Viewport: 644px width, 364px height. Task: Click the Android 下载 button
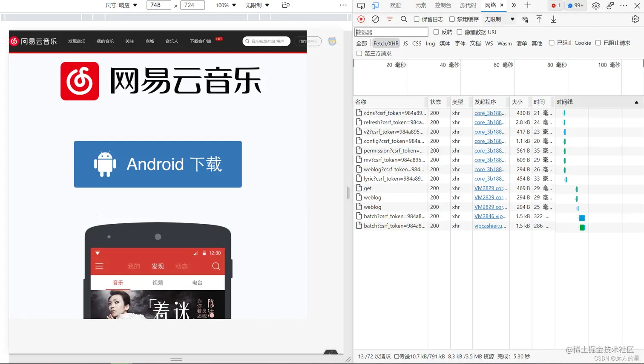click(158, 164)
